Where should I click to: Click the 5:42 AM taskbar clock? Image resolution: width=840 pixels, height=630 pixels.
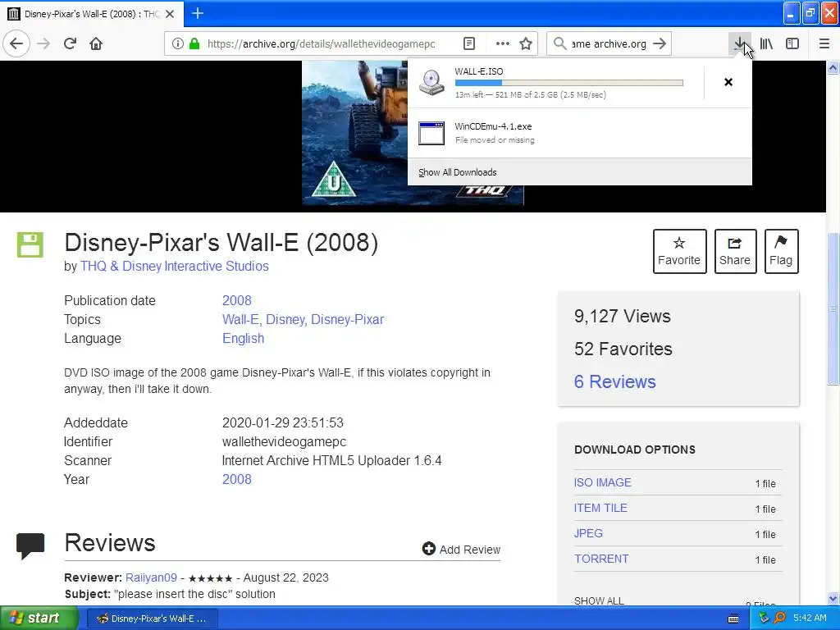(x=810, y=619)
